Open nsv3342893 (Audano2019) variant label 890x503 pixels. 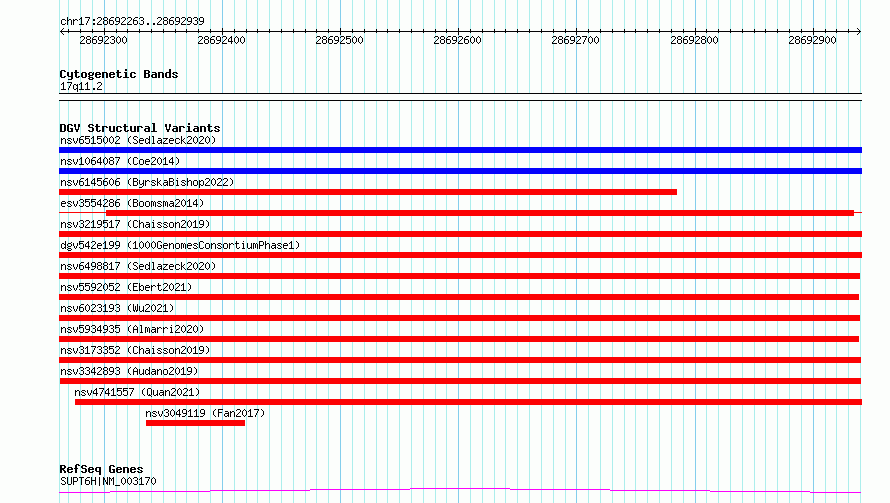(x=129, y=371)
